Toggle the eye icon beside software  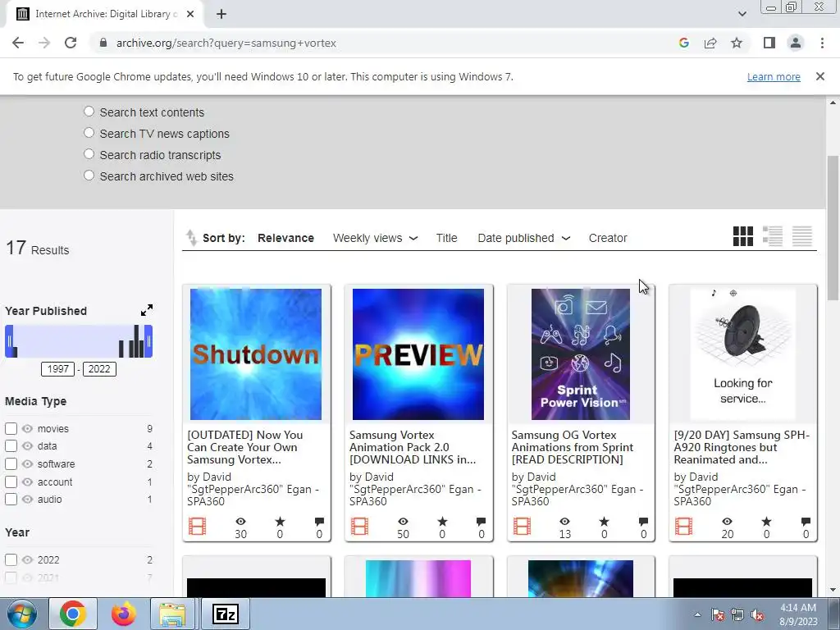pos(27,464)
